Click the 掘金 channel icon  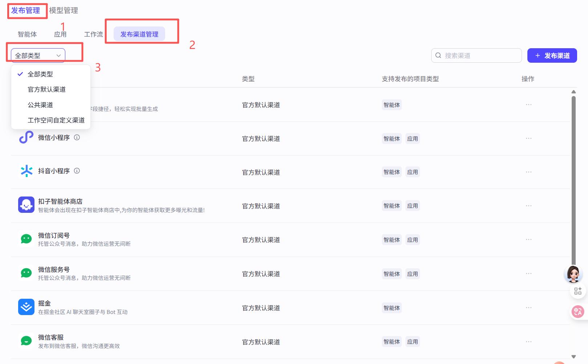coord(26,307)
